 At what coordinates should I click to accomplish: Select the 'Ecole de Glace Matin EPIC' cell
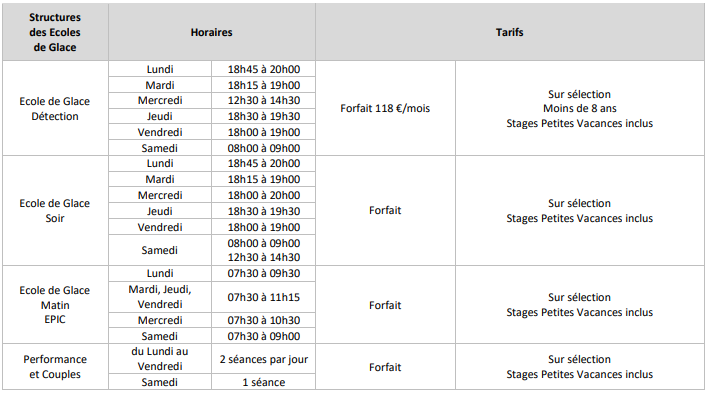pos(55,305)
